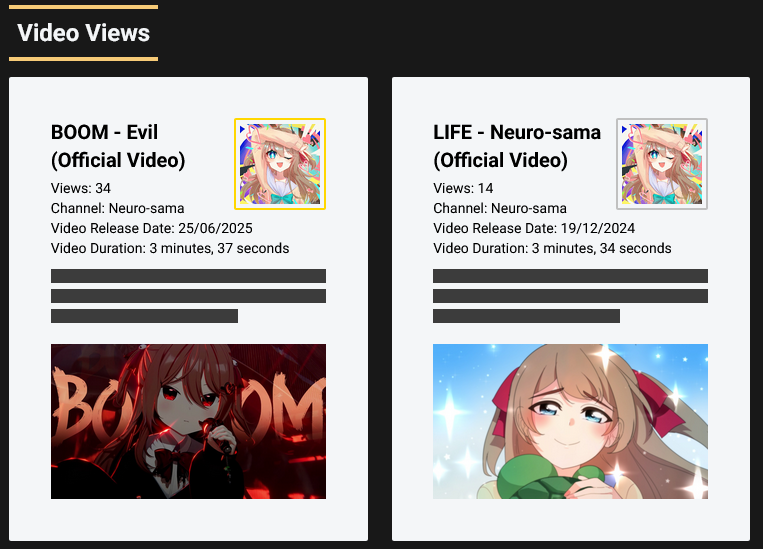Click the '3 minutes, 34 seconds' duration
This screenshot has width=763, height=549.
coord(601,248)
